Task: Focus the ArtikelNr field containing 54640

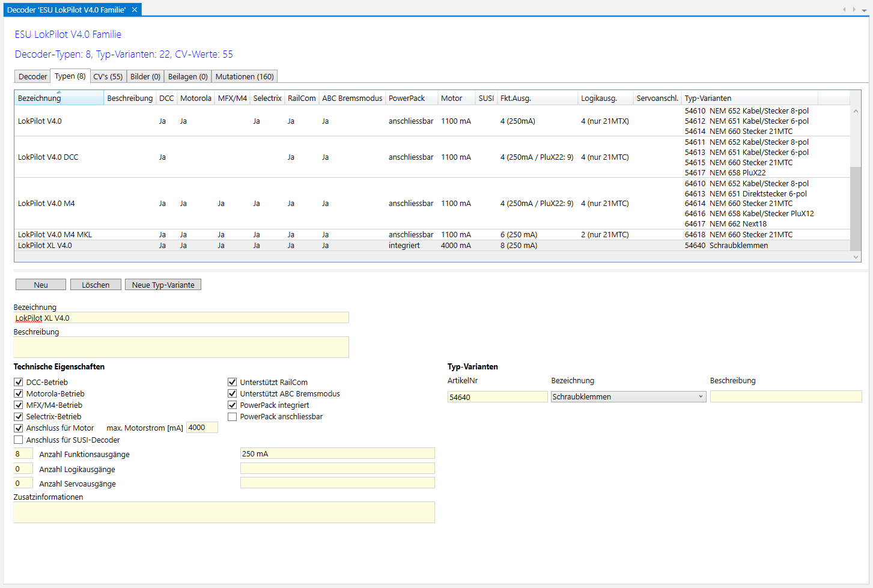Action: coord(497,397)
